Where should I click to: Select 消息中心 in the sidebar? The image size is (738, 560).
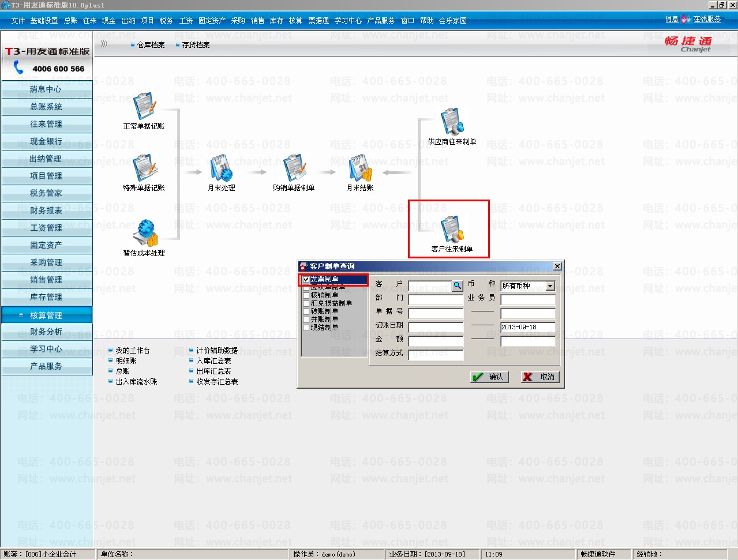(x=46, y=89)
